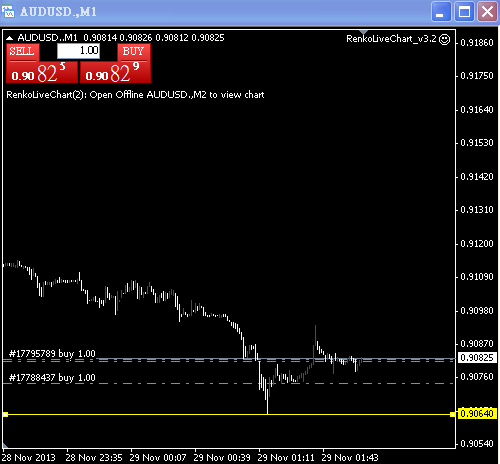Select the yellow horizontal line right handle
This screenshot has width=500, height=464.
coord(452,414)
